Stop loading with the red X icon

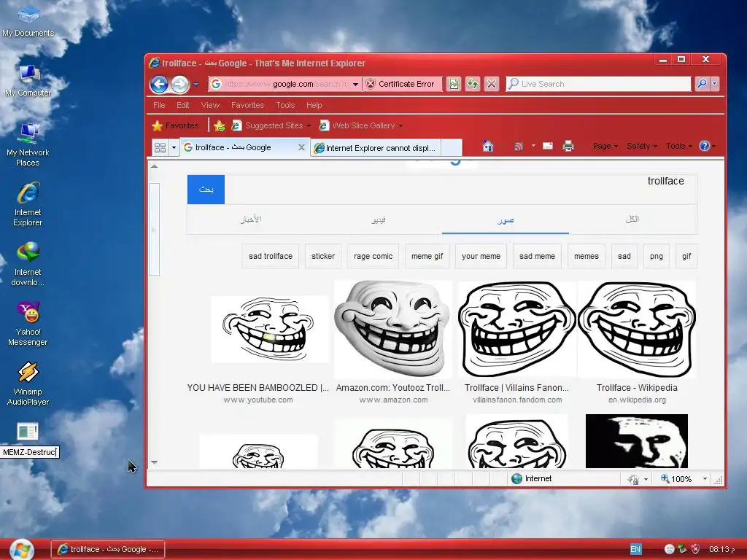click(x=492, y=85)
